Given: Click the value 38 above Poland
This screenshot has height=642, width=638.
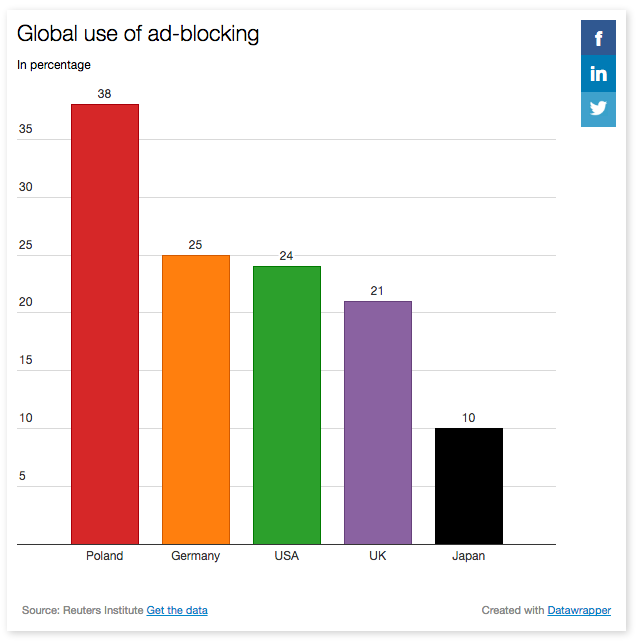Looking at the screenshot, I should (x=105, y=94).
